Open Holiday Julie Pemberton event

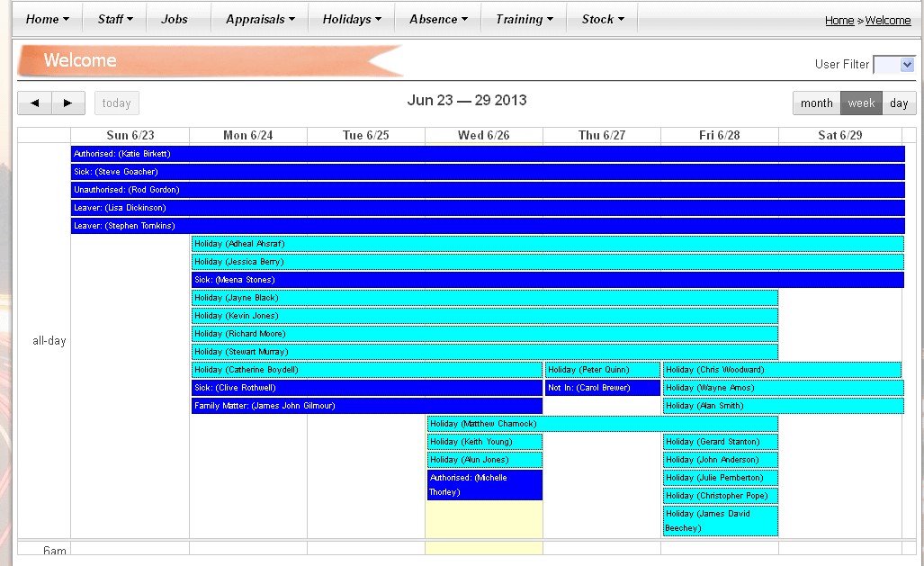click(x=721, y=478)
